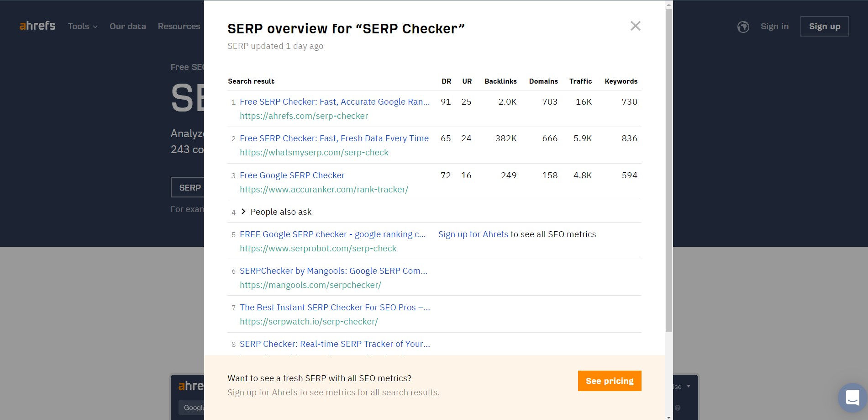Open SERPChecker by Mangools result
The height and width of the screenshot is (420, 868).
click(333, 271)
